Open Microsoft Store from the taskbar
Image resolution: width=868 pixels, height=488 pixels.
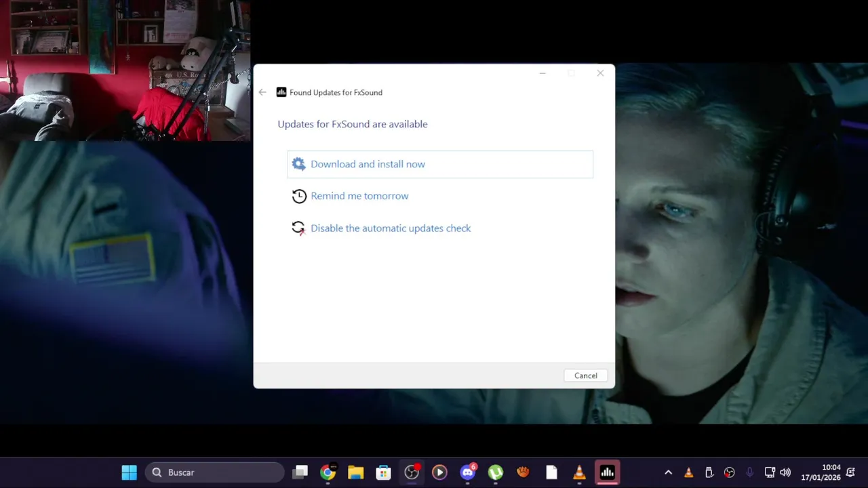384,472
